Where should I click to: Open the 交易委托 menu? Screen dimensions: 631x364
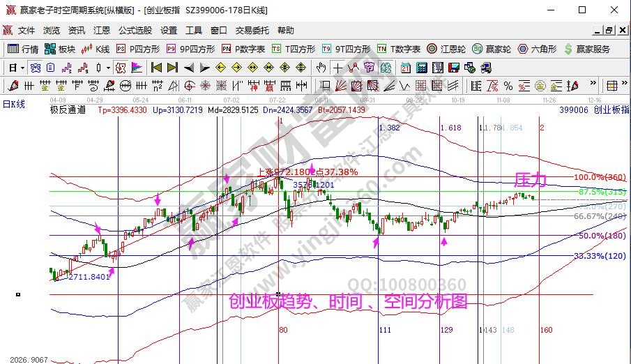pyautogui.click(x=252, y=31)
